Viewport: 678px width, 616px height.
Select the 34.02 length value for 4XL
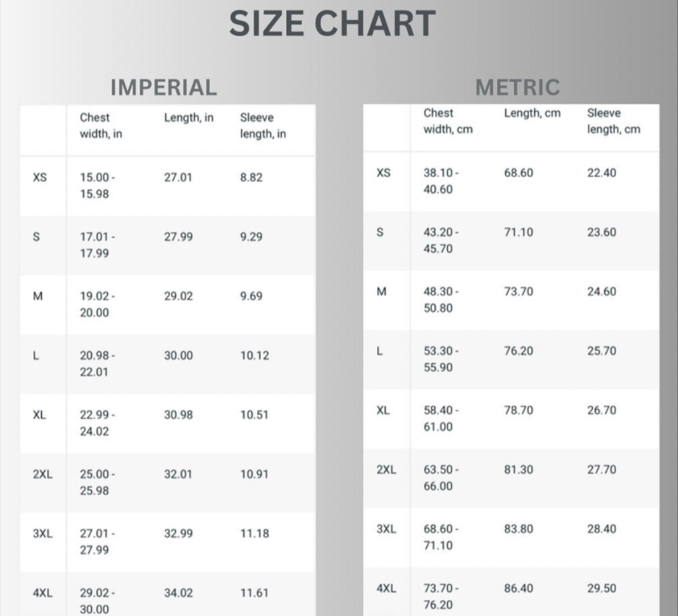[178, 593]
